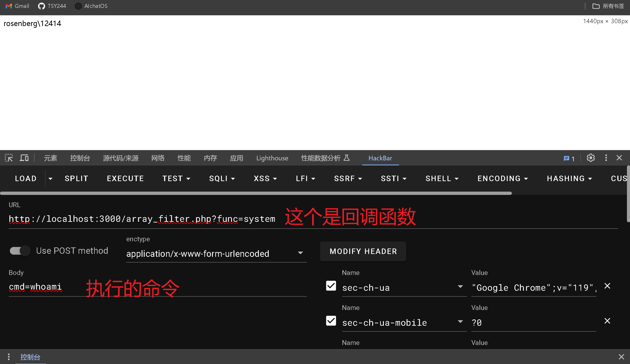The height and width of the screenshot is (364, 630).
Task: Open the SQLI dropdown menu
Action: pyautogui.click(x=222, y=178)
